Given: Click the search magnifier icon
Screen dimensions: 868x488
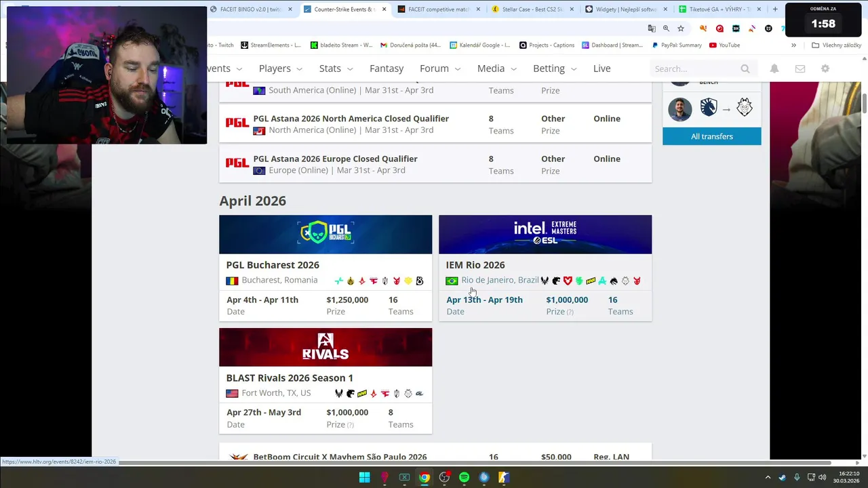Looking at the screenshot, I should tap(745, 68).
